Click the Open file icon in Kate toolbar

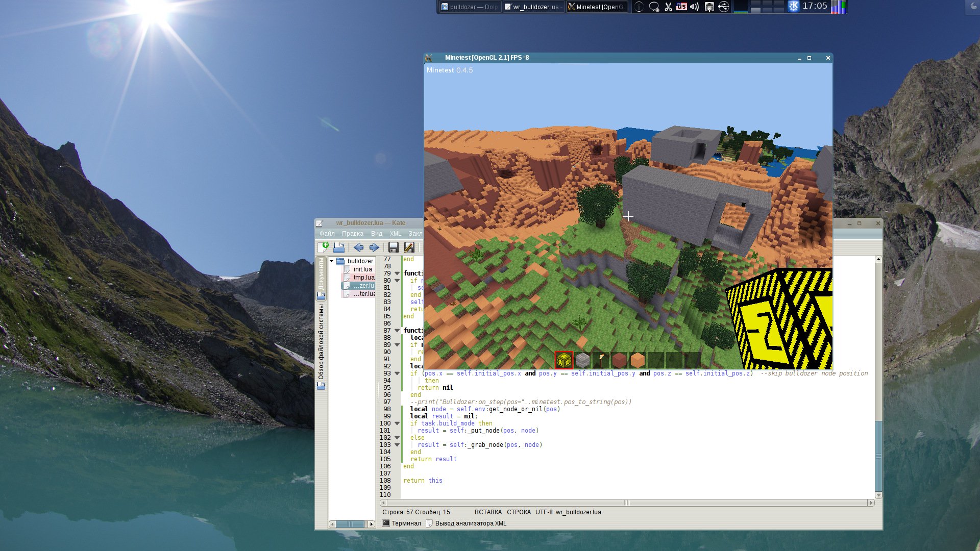(x=339, y=247)
